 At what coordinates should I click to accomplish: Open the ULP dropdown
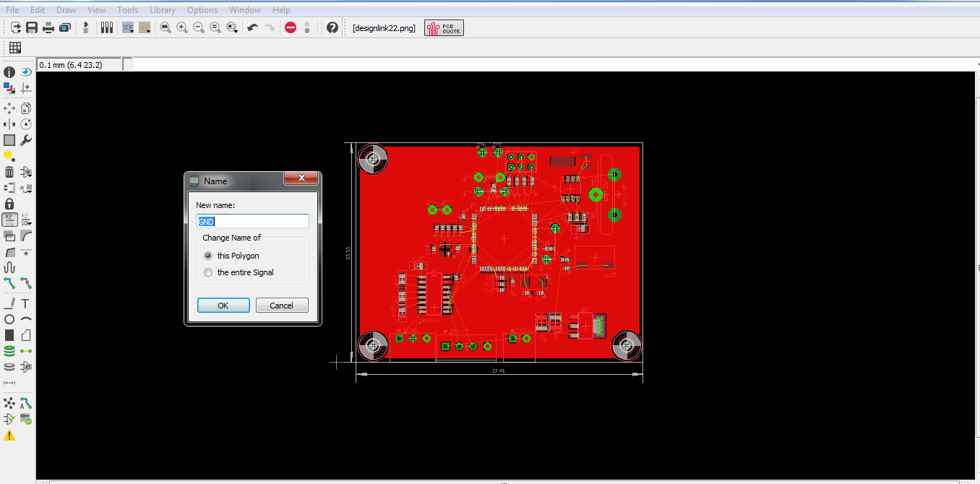145,27
